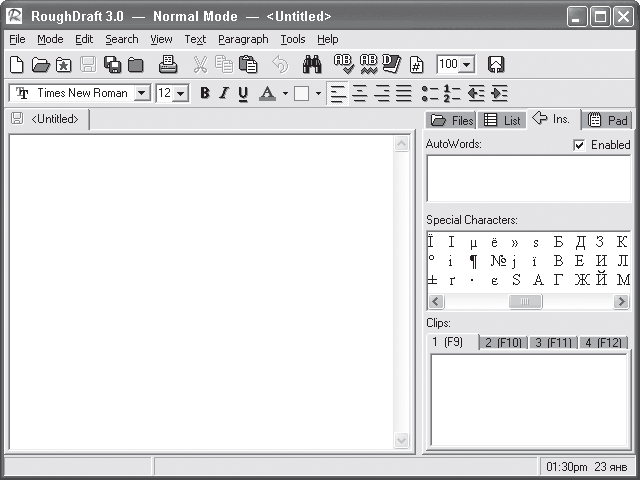Open the zoom 100 dropdown
Viewport: 640px width, 480px height.
coord(467,64)
